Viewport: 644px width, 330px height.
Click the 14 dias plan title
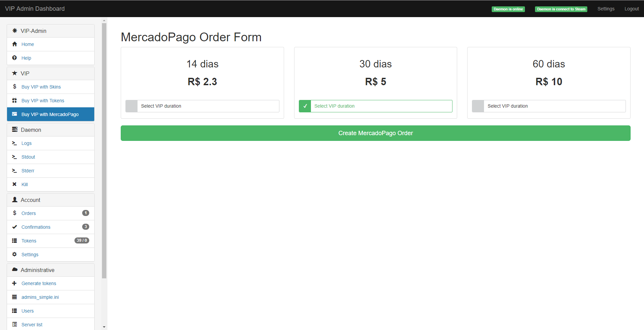pyautogui.click(x=203, y=64)
